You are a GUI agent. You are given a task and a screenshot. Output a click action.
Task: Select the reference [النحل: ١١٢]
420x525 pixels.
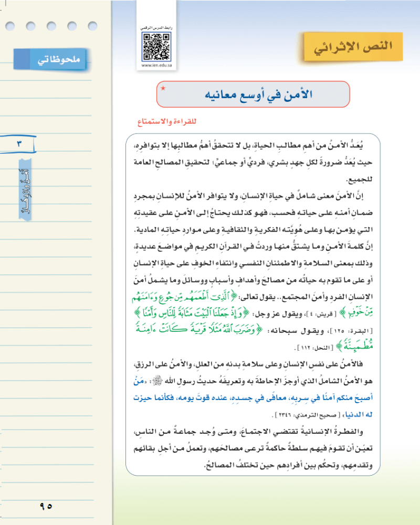pos(314,348)
